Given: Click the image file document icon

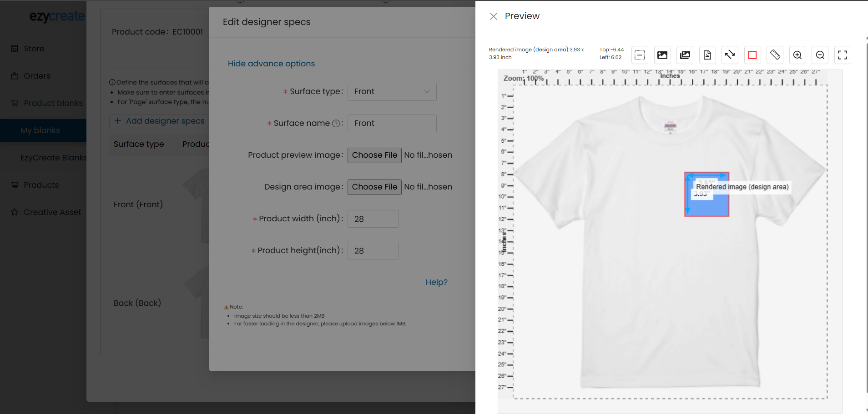Looking at the screenshot, I should [x=707, y=55].
